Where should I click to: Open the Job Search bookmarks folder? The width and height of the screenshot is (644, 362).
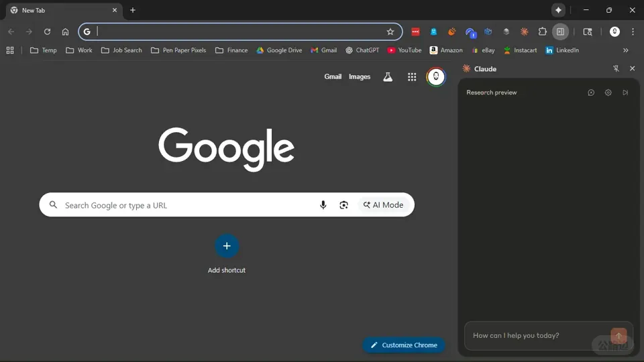coord(121,50)
